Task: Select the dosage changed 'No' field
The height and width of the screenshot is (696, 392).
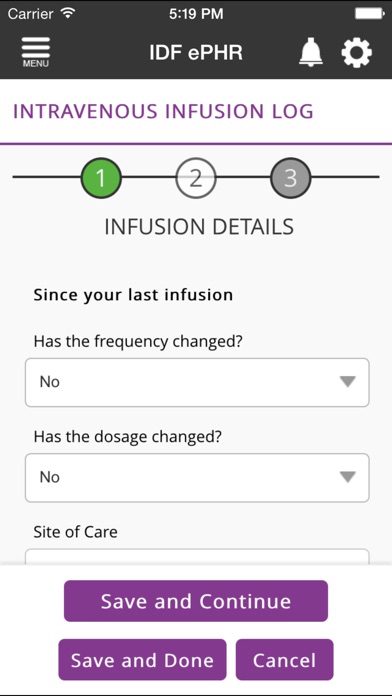Action: tap(197, 478)
